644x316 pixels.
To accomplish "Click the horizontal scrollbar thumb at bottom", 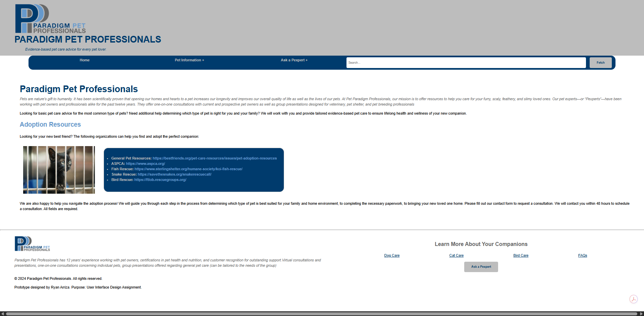I will pos(322,314).
